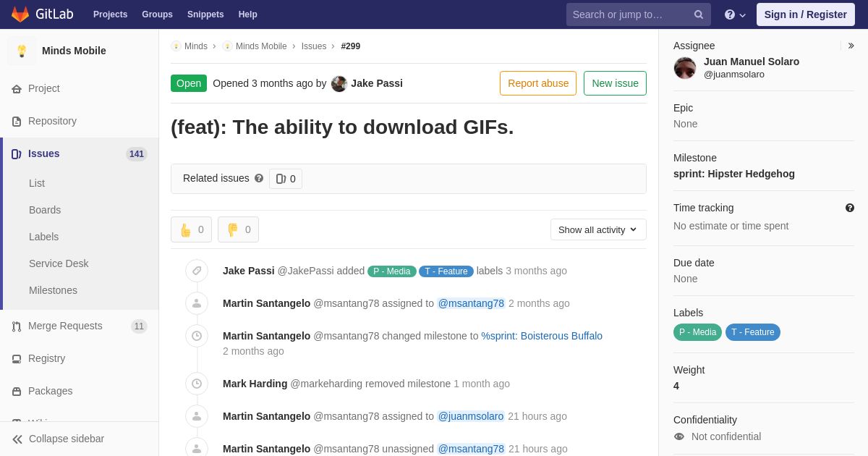Open the Milestones submenu item
This screenshot has width=868, height=456.
53,290
